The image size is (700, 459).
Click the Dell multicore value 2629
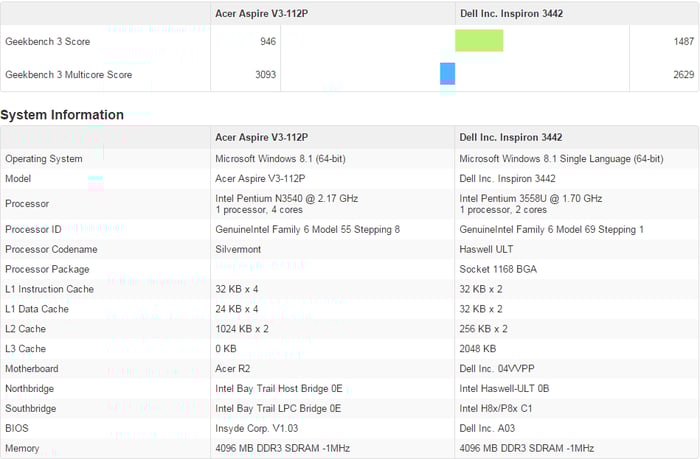point(683,75)
